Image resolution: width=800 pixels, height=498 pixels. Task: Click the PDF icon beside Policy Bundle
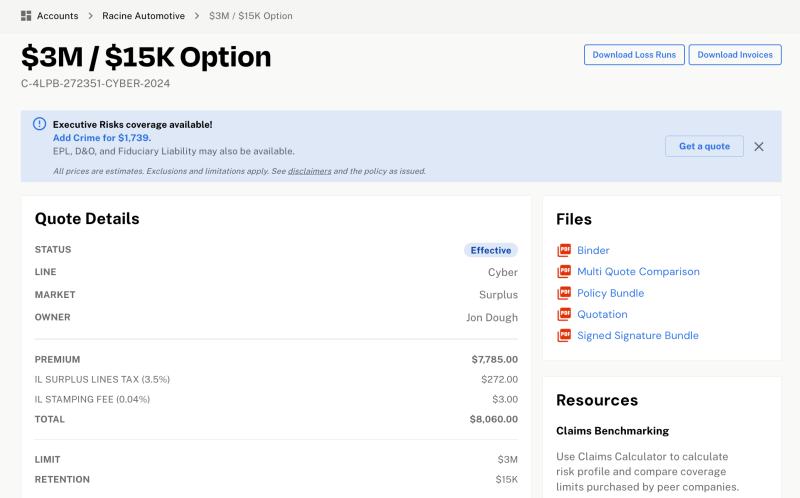[x=564, y=293]
